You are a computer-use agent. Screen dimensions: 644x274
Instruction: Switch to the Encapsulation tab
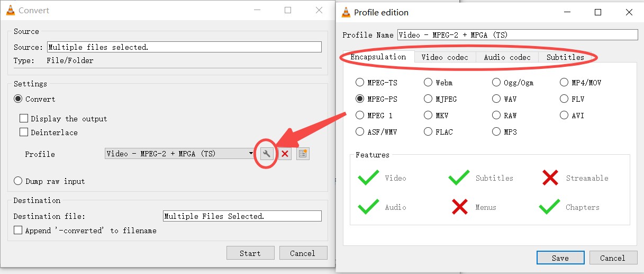click(x=378, y=57)
